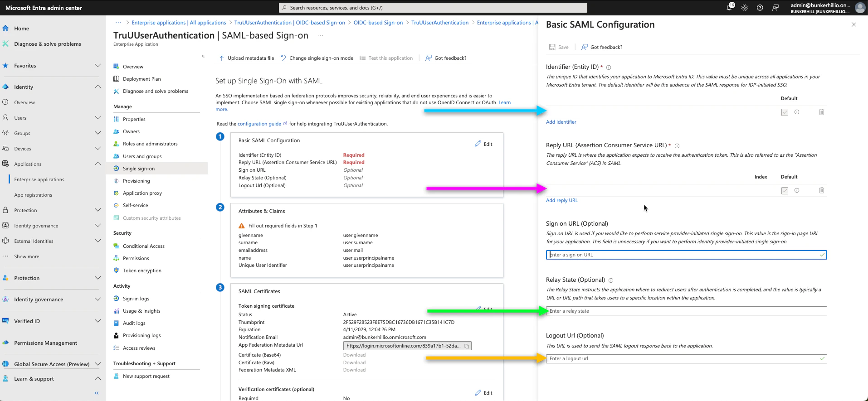The width and height of the screenshot is (868, 401).
Task: Click Add identifier link
Action: [x=561, y=122]
